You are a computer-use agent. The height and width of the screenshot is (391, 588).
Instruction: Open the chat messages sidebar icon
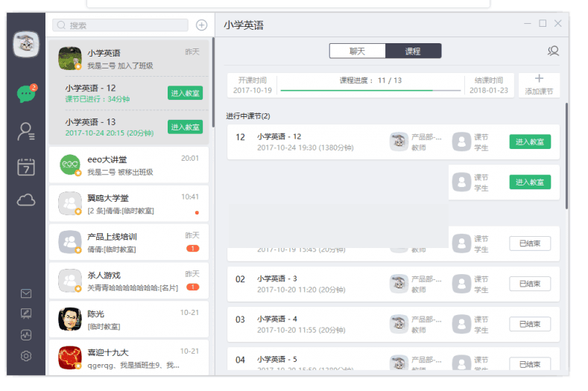[26, 95]
